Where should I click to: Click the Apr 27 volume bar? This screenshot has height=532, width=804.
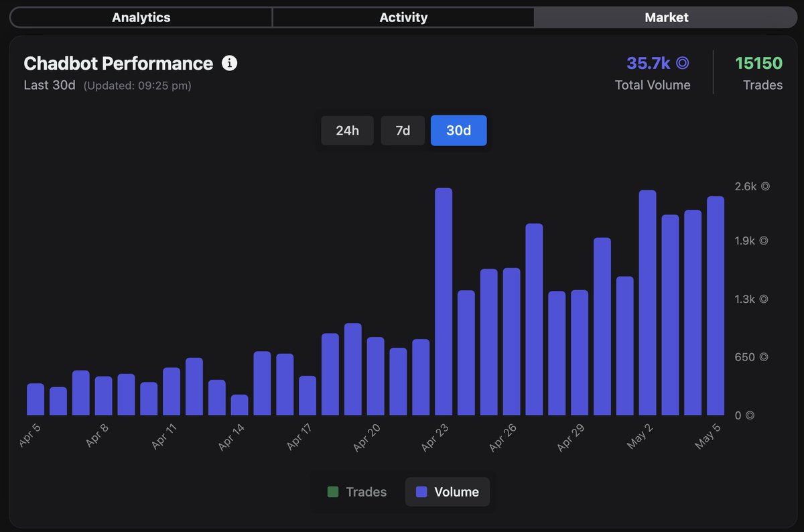coord(534,320)
